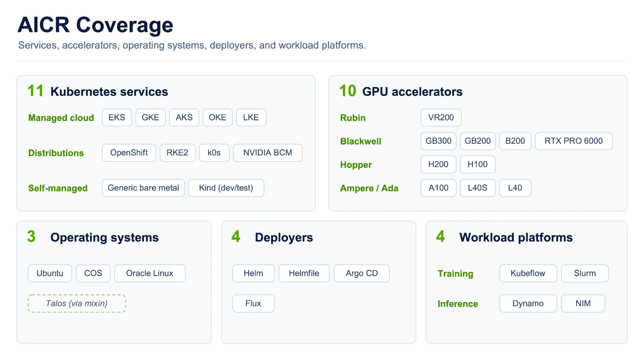Click the Helmfile chip
Screen dimensions: 644x362
[304, 273]
